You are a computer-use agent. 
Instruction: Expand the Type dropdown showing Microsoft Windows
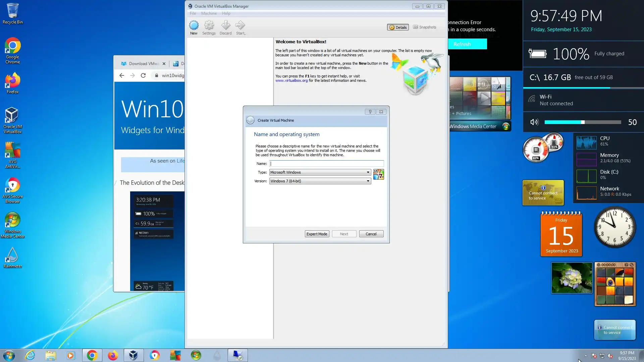point(320,172)
